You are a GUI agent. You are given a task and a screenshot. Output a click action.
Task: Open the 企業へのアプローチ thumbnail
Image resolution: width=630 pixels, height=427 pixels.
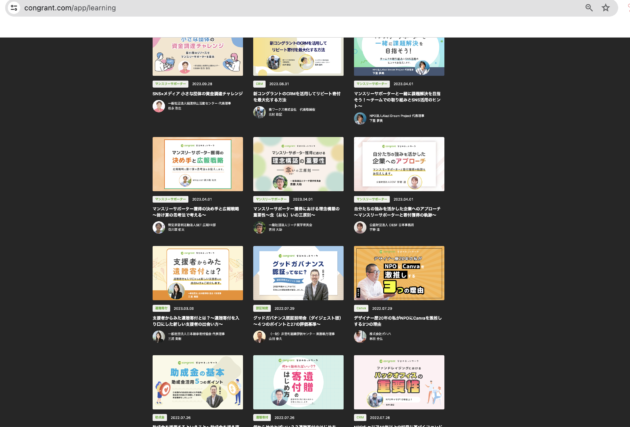[x=399, y=164]
